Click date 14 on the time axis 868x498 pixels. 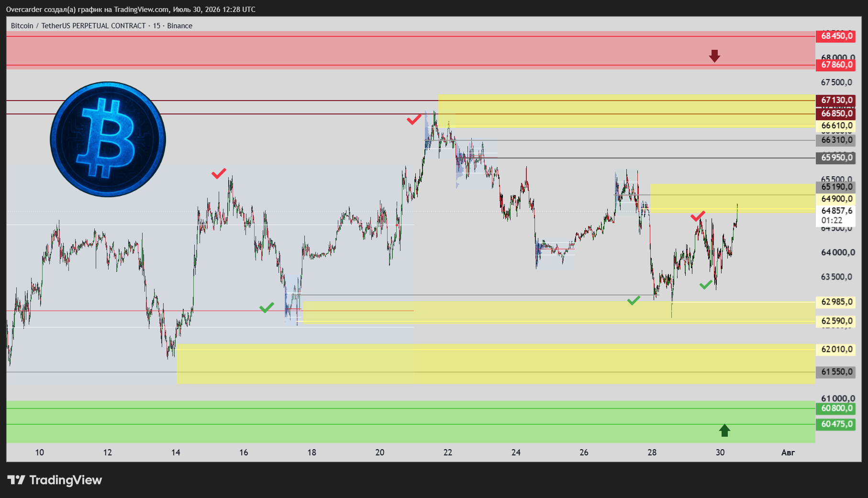pos(176,453)
